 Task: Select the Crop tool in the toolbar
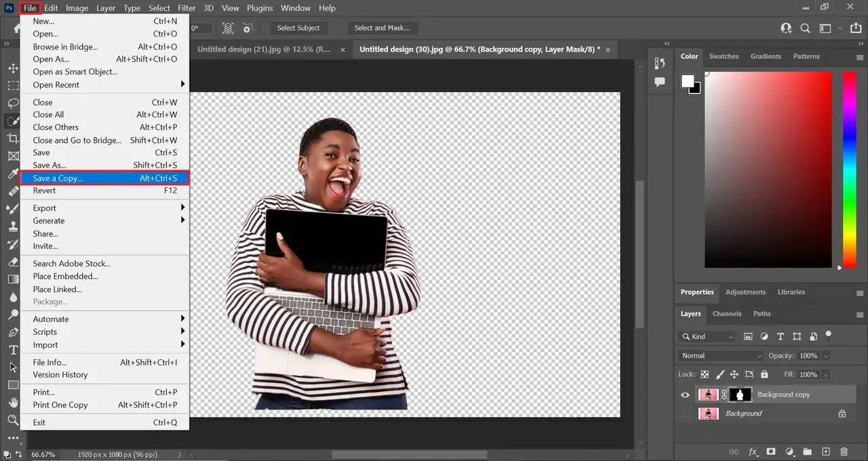click(x=13, y=138)
